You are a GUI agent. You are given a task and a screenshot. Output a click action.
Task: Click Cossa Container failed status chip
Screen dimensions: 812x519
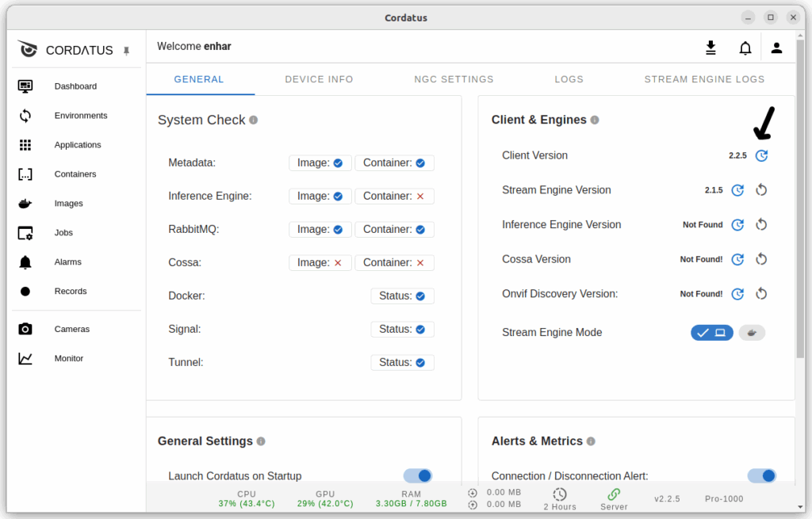coord(395,263)
